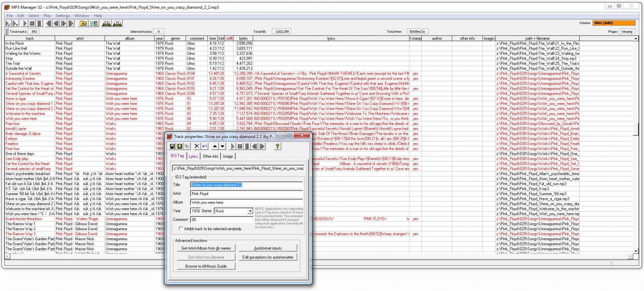Sort by the bytes column header

coord(243,38)
